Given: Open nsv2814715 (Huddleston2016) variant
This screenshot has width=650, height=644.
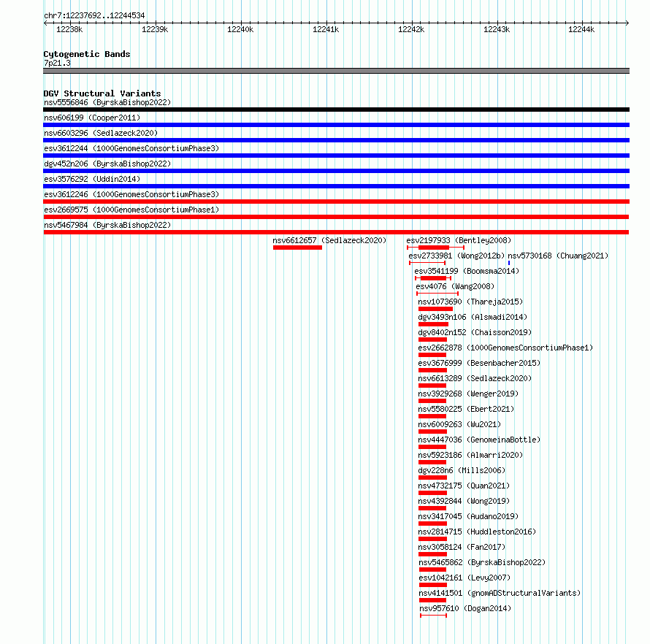Looking at the screenshot, I should 477,532.
